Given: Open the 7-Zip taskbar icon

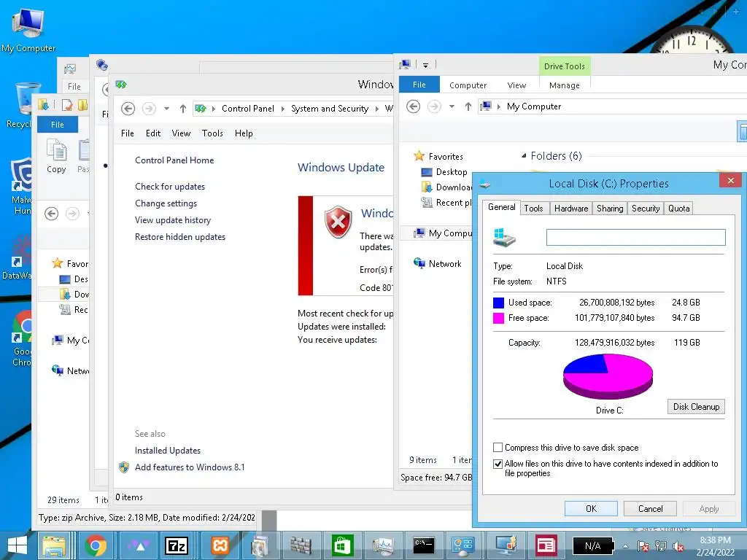Looking at the screenshot, I should (x=177, y=545).
